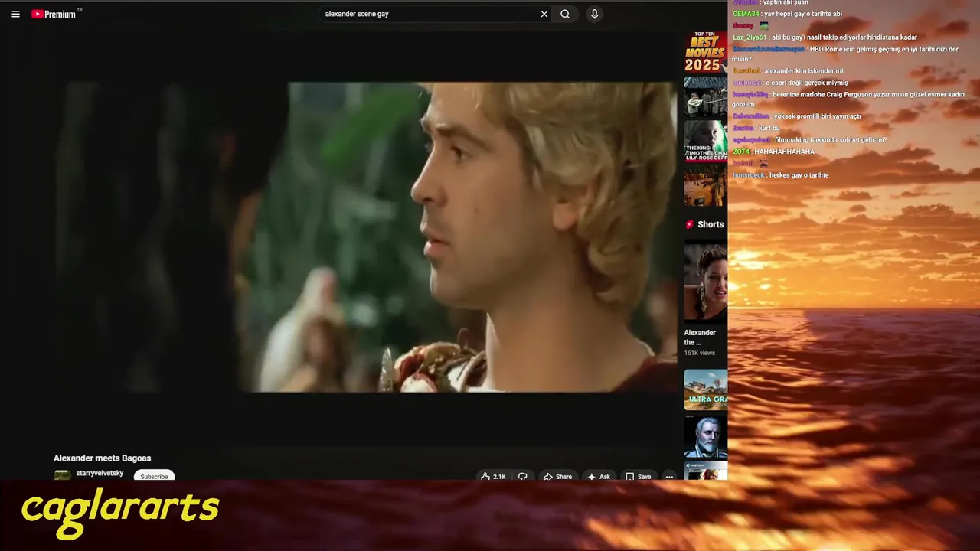Share the video via Share button

[557, 476]
